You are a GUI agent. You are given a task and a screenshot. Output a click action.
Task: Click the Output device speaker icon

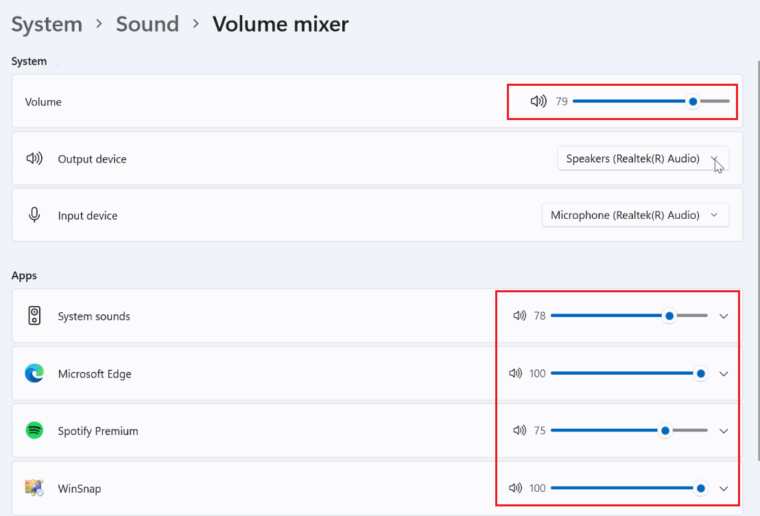[x=34, y=158]
